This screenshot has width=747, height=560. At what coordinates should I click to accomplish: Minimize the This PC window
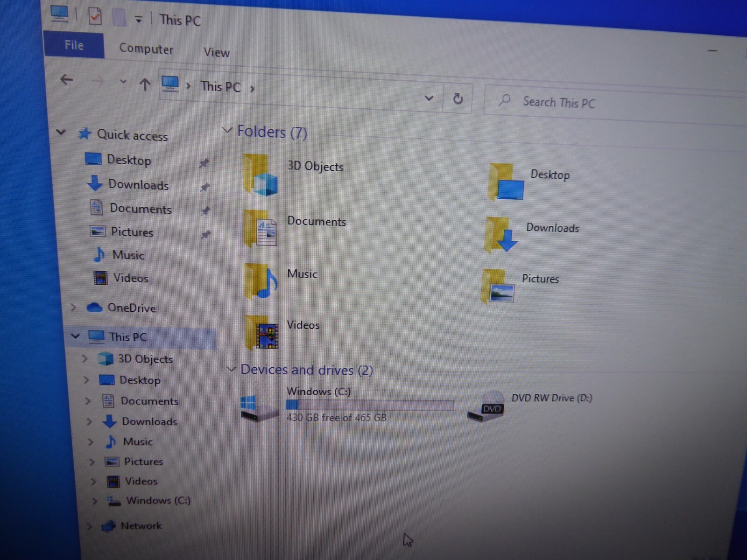[x=712, y=50]
